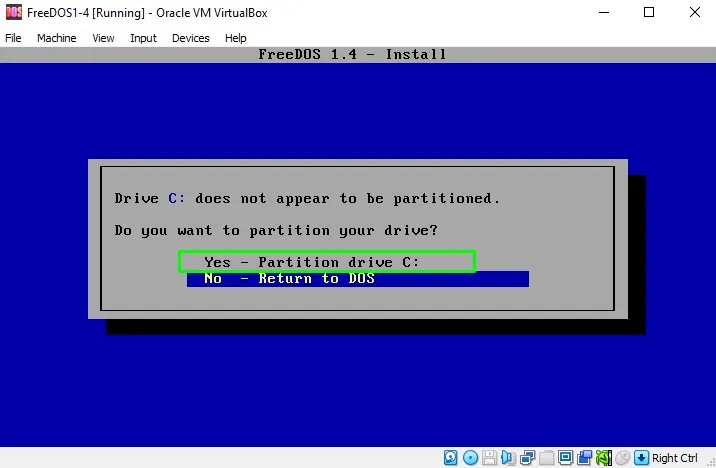This screenshot has width=716, height=468.
Task: Click the greyed mouse integration status icon
Action: (x=622, y=457)
